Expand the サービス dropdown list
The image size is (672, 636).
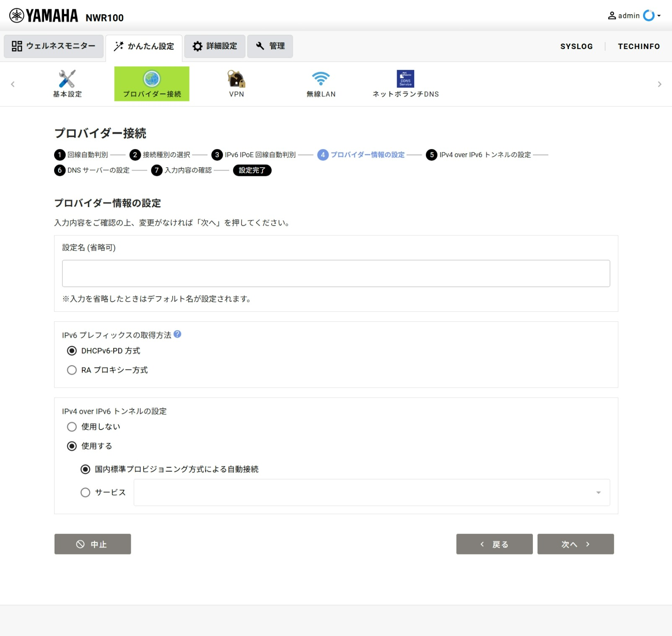(x=371, y=492)
